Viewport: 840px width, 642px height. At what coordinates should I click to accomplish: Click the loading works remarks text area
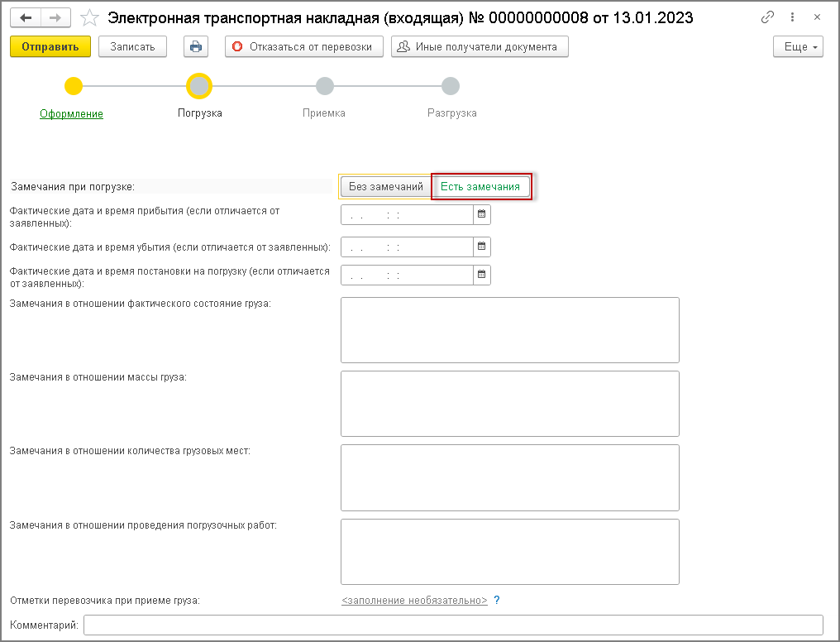510,552
